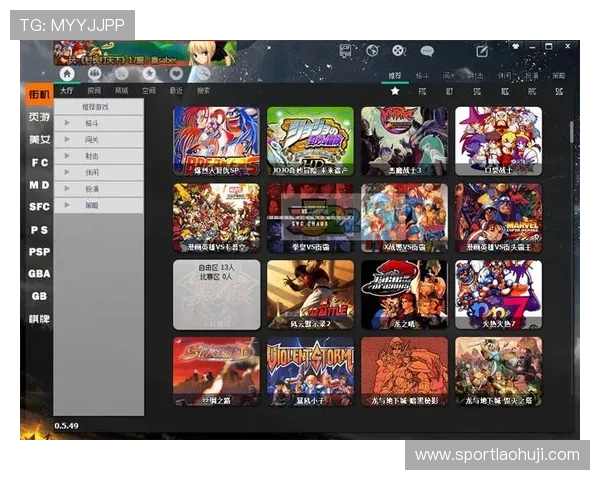600x480 pixels.
Task: Open the 商城 tab
Action: [121, 90]
